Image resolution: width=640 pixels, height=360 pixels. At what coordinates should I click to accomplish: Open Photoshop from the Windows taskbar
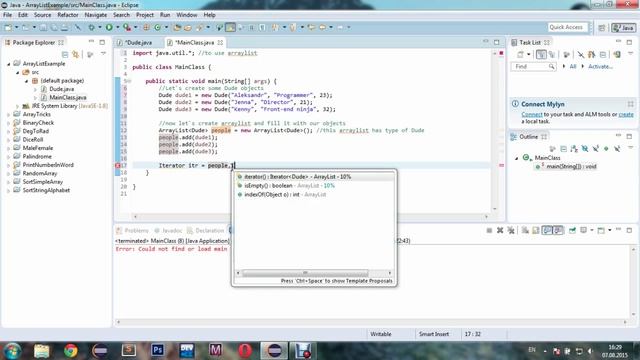click(x=158, y=350)
